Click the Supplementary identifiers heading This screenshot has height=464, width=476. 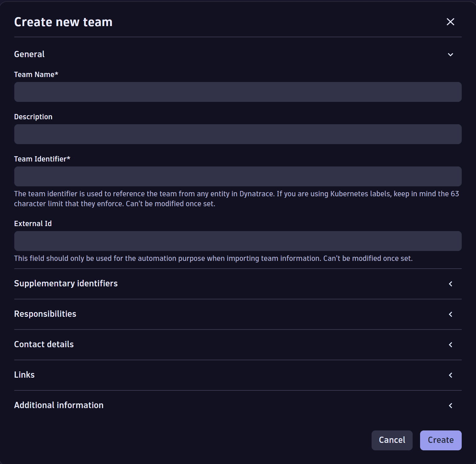coord(66,284)
